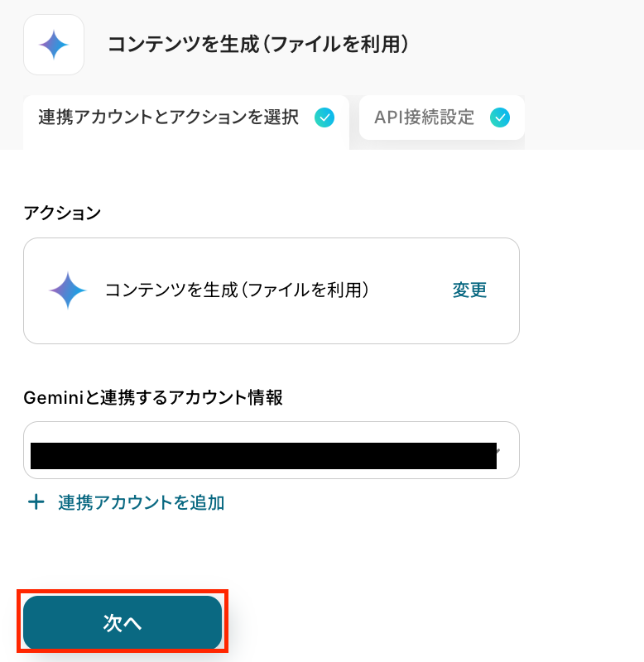Select action name text inside the card
The height and width of the screenshot is (662, 644).
point(236,290)
